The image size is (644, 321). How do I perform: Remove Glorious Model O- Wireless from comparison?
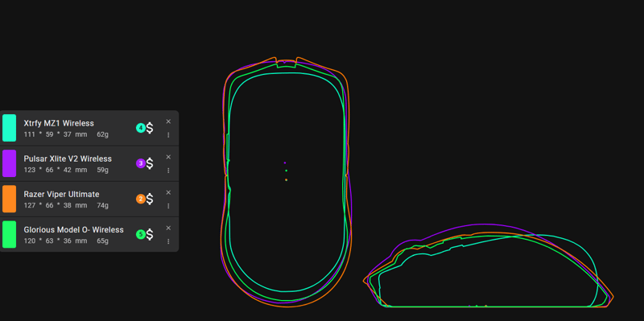point(168,228)
